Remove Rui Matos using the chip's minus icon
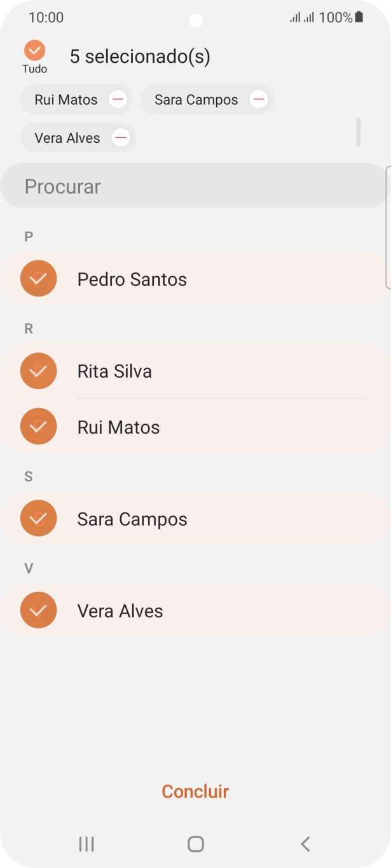 [x=118, y=99]
